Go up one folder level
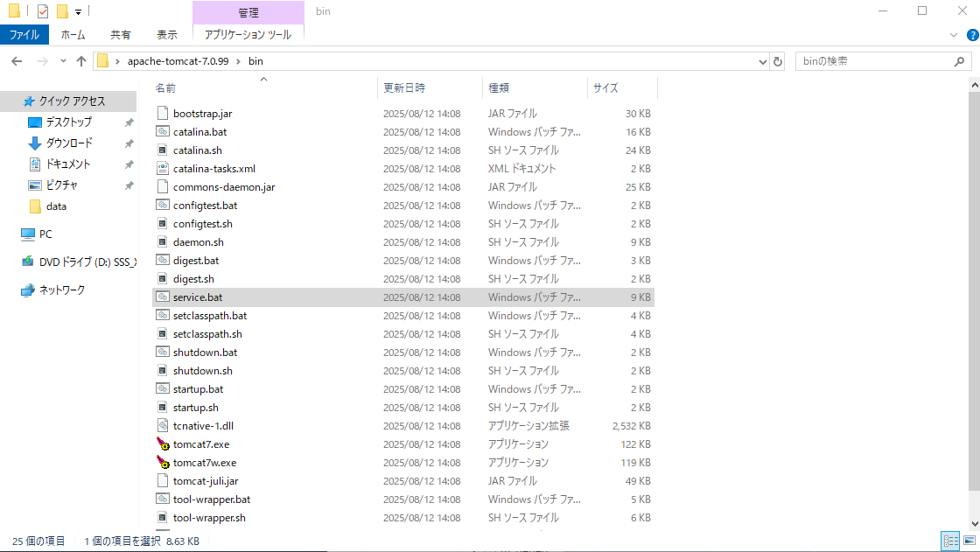The image size is (980, 552). [81, 61]
